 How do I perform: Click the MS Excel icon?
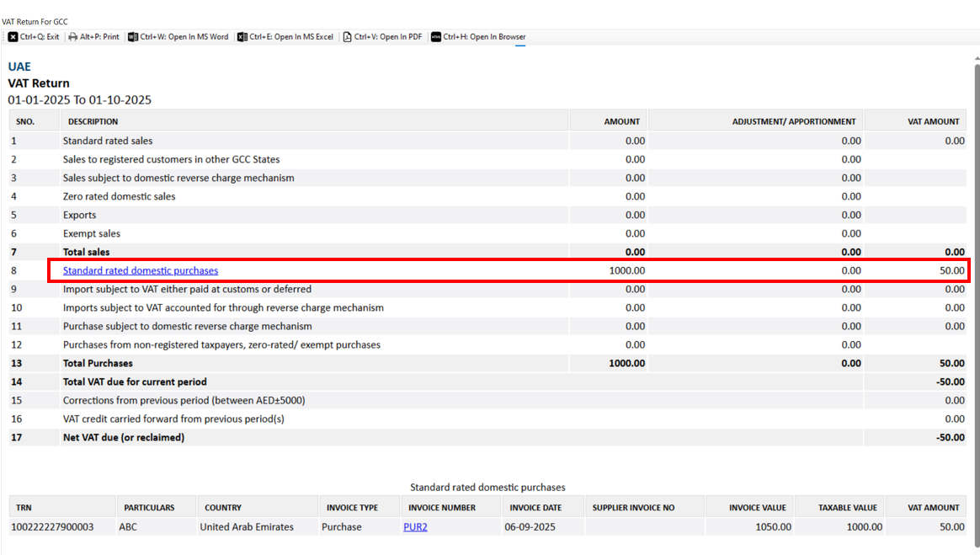click(x=242, y=37)
